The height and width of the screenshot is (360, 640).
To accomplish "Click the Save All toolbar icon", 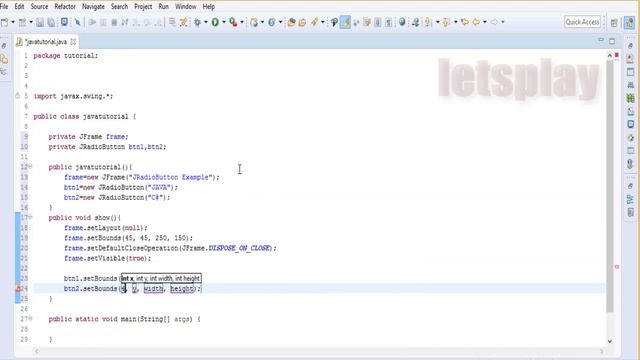I will coord(51,22).
